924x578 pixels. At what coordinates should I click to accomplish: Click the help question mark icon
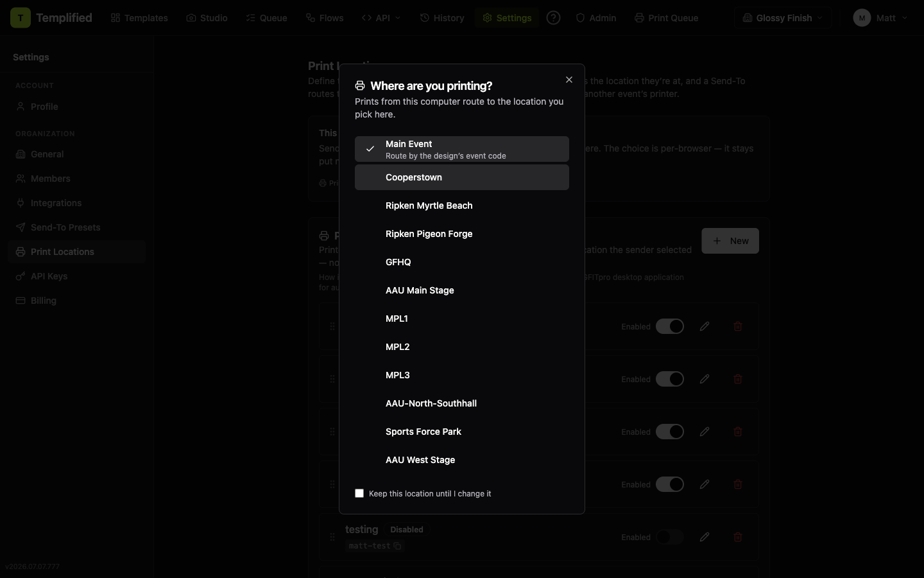tap(553, 18)
